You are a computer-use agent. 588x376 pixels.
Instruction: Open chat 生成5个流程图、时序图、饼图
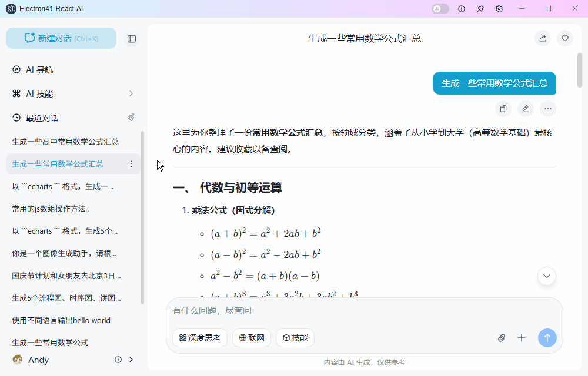point(73,298)
